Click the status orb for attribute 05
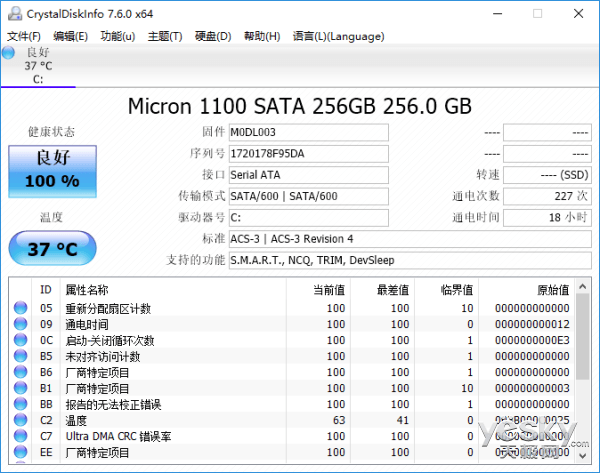The height and width of the screenshot is (473, 600). point(20,308)
